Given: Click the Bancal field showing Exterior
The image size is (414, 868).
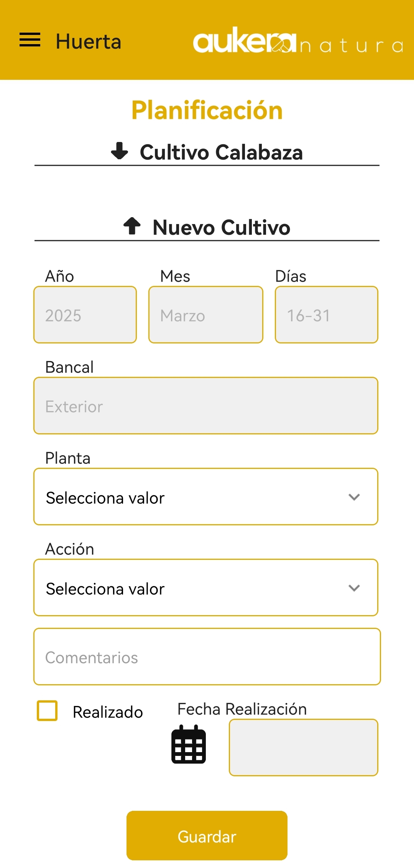Looking at the screenshot, I should point(206,406).
